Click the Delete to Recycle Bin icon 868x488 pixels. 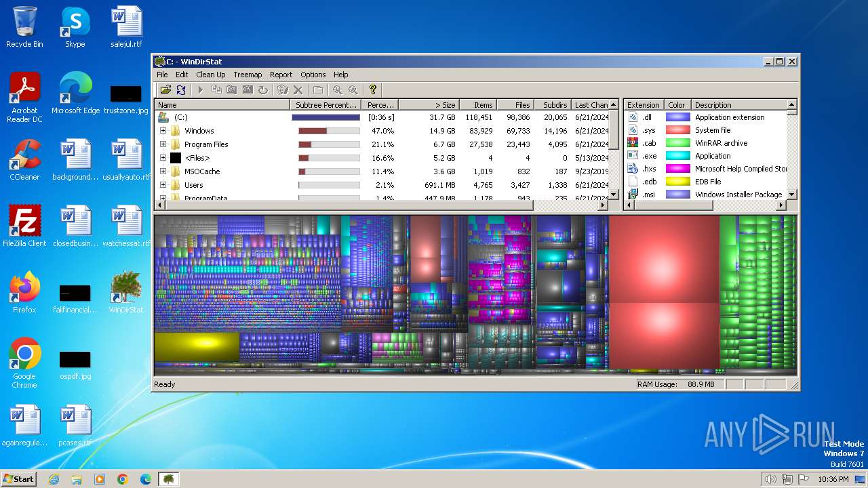[283, 89]
